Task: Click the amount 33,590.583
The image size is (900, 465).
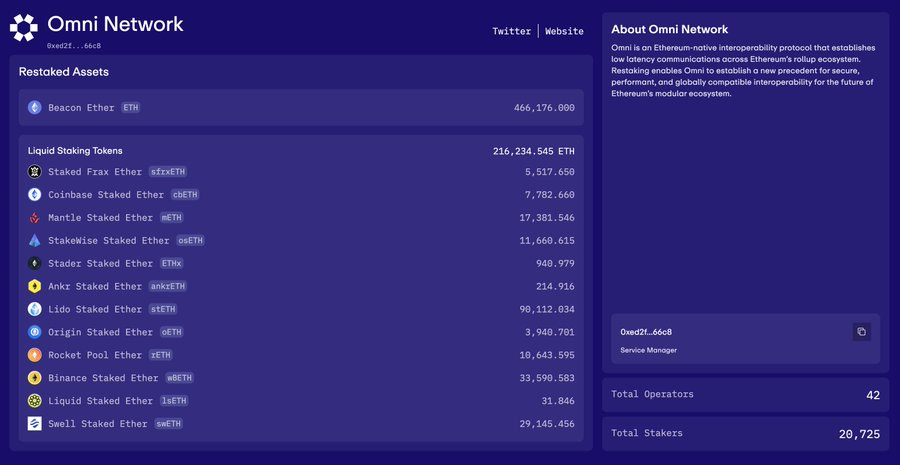Action: click(x=547, y=378)
